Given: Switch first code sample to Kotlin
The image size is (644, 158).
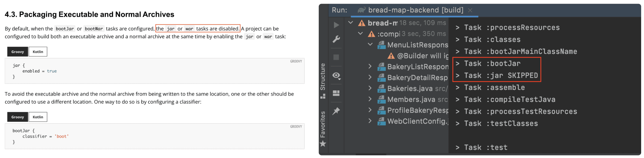Looking at the screenshot, I should (38, 52).
